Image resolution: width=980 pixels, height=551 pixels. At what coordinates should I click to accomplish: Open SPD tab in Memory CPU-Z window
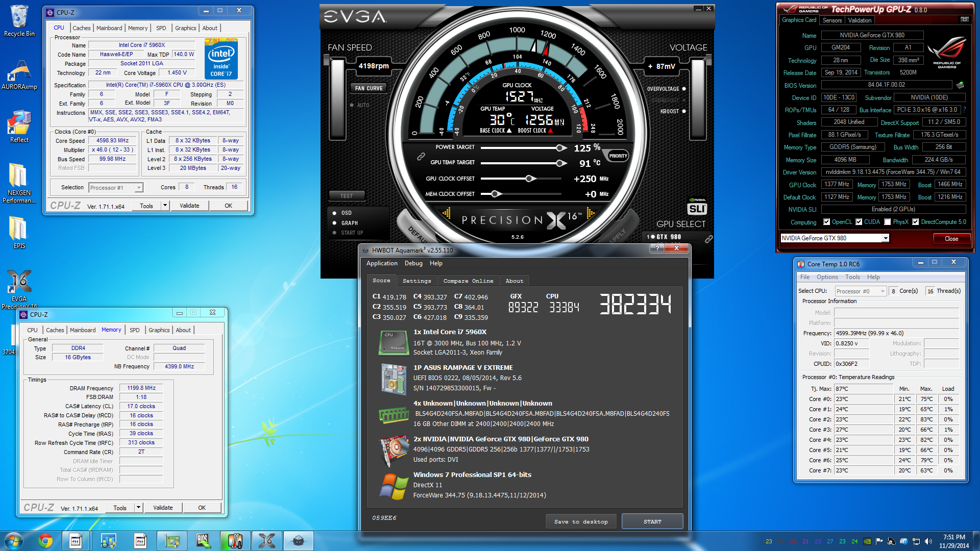pos(134,330)
